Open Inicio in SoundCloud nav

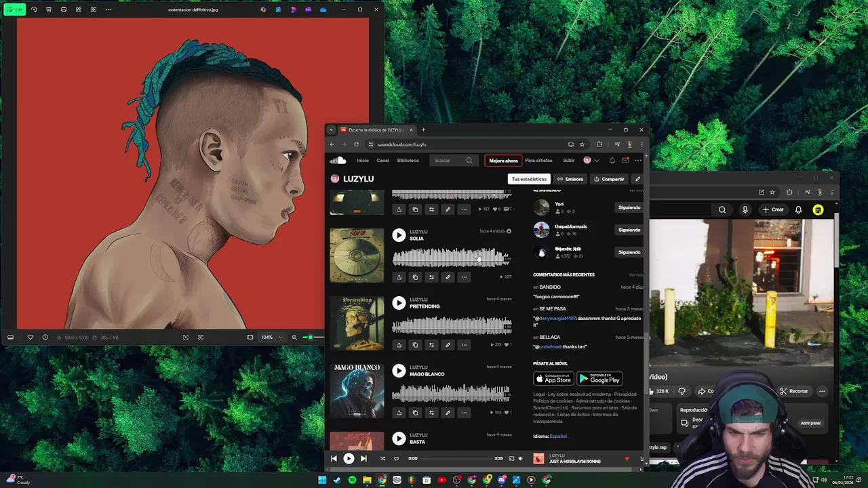point(363,161)
